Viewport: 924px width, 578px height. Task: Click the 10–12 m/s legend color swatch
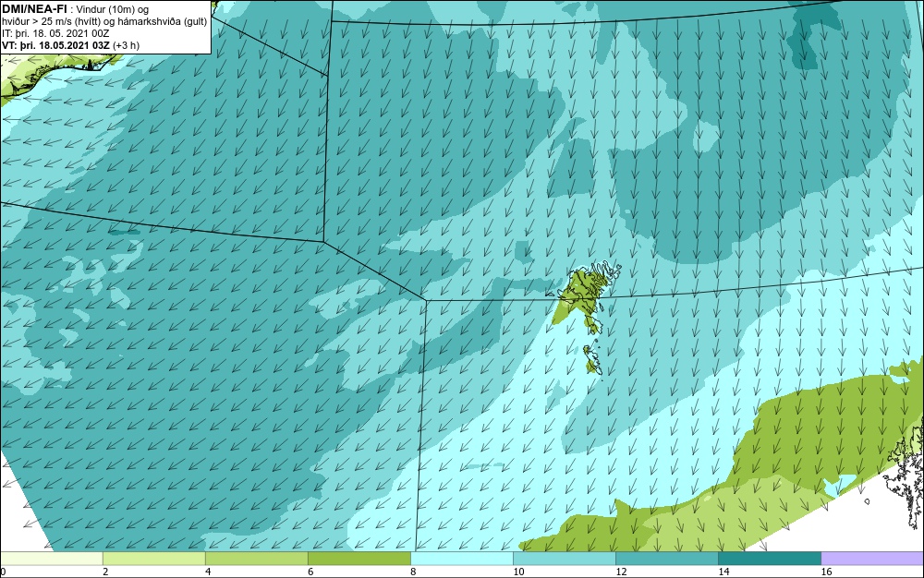pyautogui.click(x=565, y=559)
